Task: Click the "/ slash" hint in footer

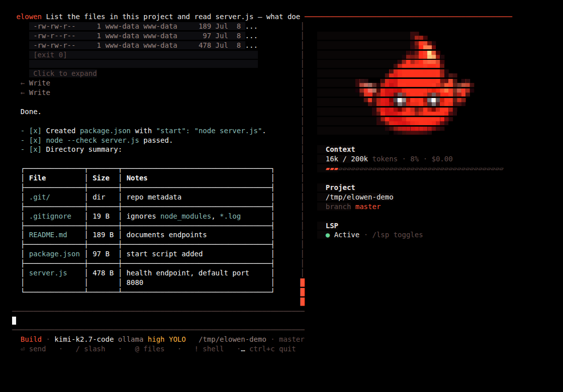Action: coord(90,349)
